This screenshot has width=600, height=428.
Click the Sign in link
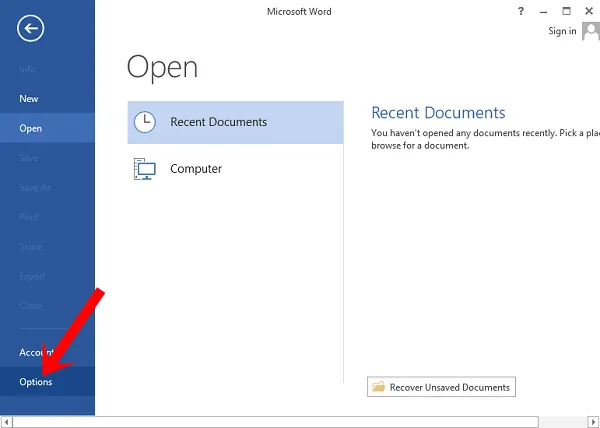coord(562,31)
